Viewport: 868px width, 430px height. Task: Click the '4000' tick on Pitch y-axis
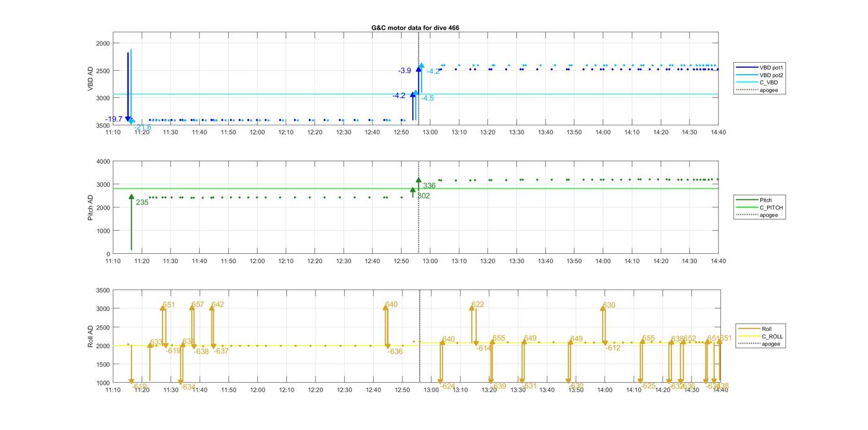click(x=103, y=161)
